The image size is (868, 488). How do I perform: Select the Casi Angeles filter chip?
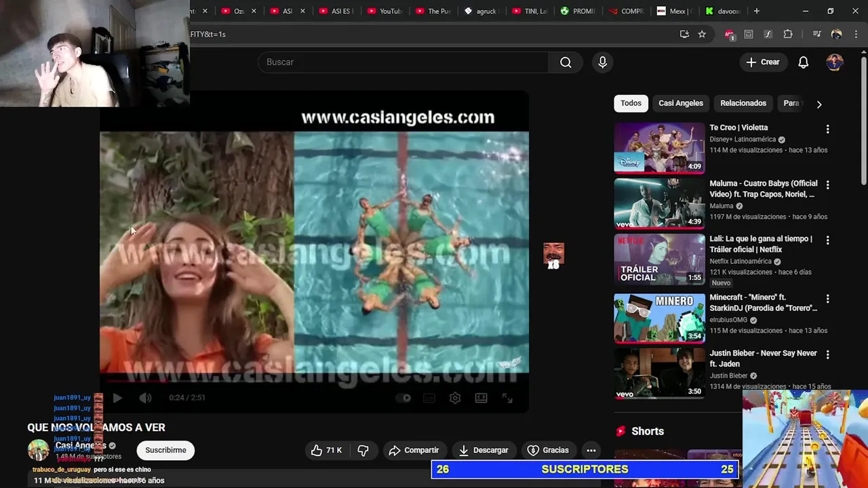(681, 103)
